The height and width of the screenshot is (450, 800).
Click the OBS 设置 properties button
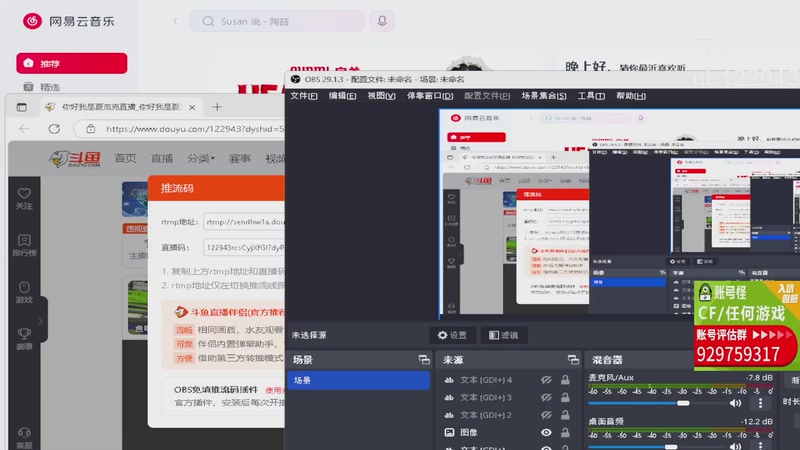[x=453, y=335]
